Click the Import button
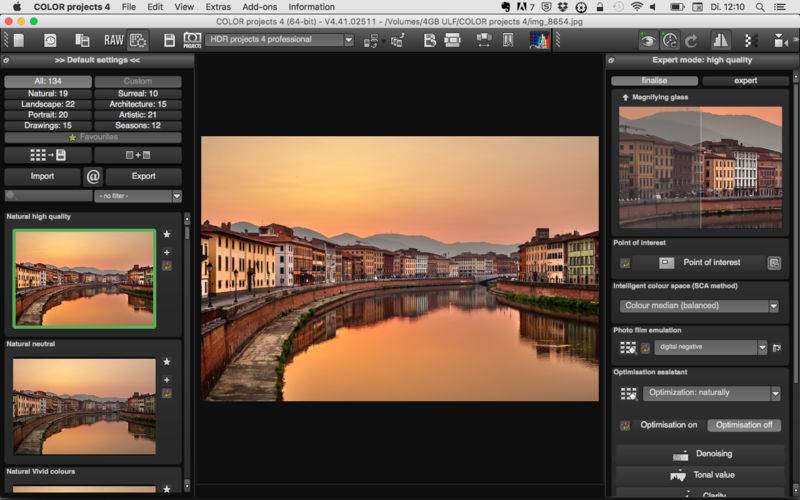 42,177
